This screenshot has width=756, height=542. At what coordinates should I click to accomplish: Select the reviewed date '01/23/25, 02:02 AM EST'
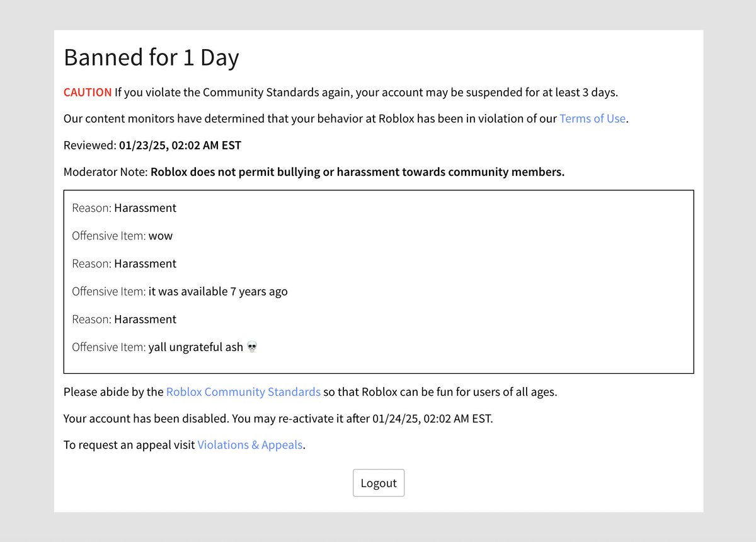click(x=180, y=146)
